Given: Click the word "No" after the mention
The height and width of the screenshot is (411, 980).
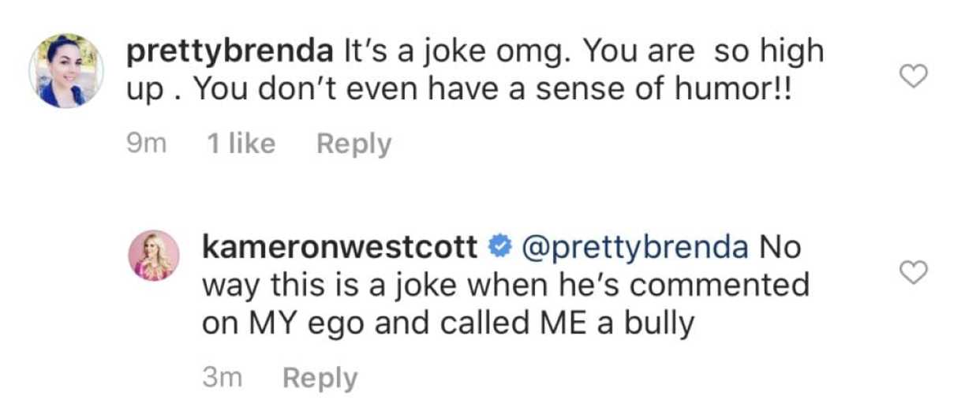Looking at the screenshot, I should pyautogui.click(x=780, y=248).
